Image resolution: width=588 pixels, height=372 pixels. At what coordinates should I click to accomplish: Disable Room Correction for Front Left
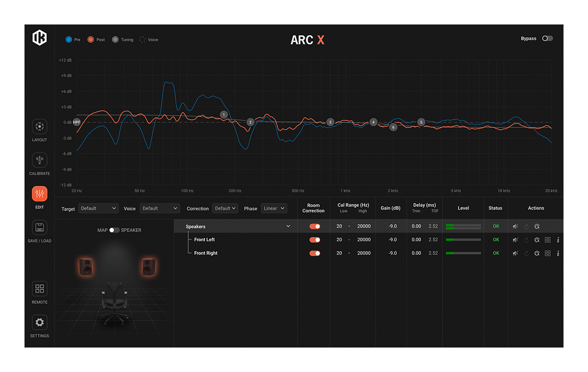point(315,240)
